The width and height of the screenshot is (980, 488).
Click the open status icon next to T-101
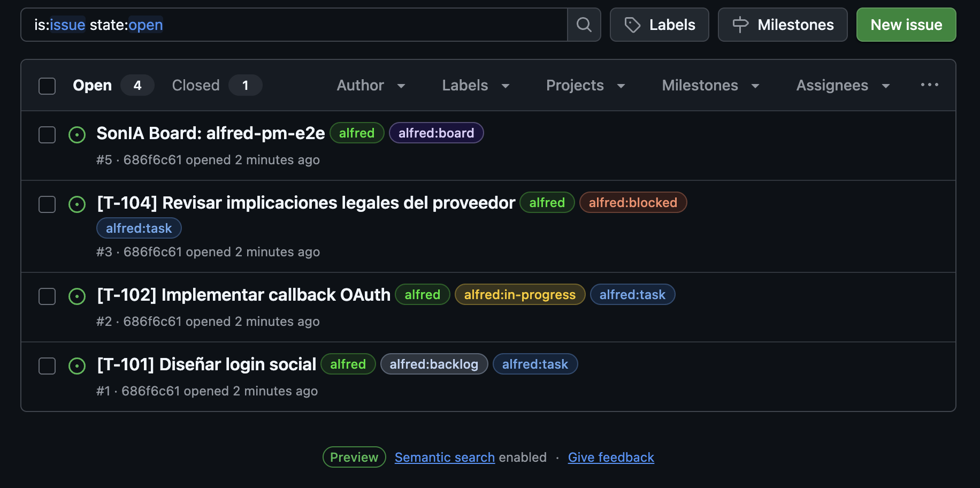click(x=77, y=365)
